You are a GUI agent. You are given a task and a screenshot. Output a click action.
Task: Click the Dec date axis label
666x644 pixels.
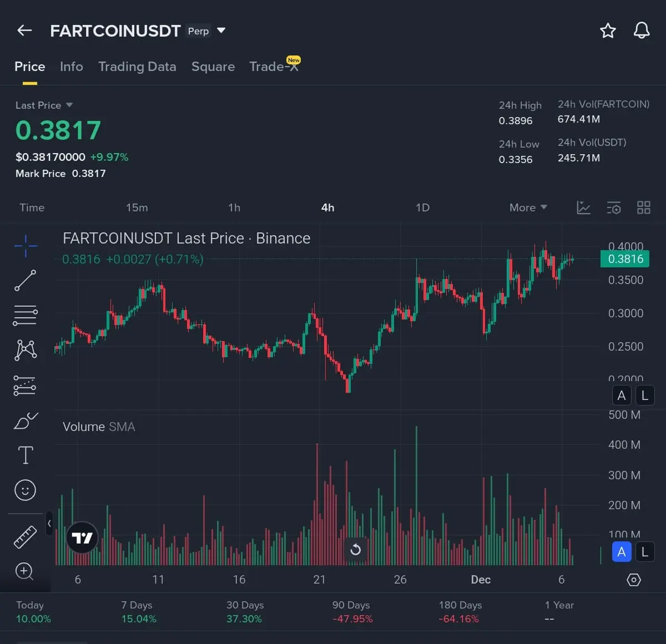pos(481,580)
